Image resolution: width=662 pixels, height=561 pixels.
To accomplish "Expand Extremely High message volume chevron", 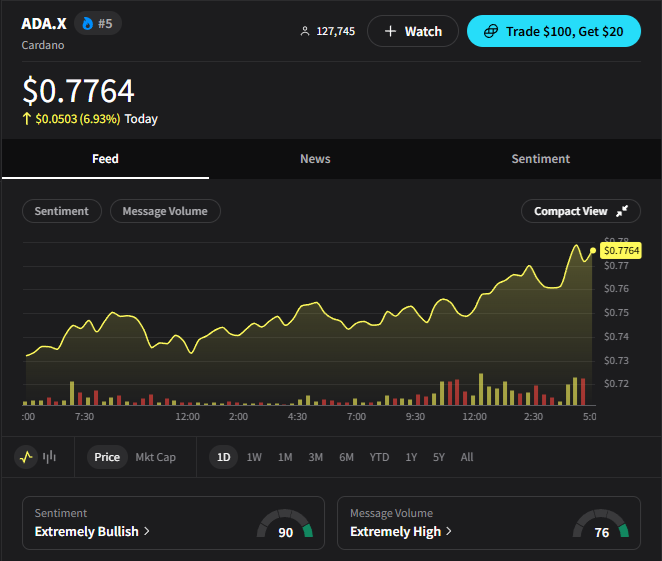I will pyautogui.click(x=448, y=531).
